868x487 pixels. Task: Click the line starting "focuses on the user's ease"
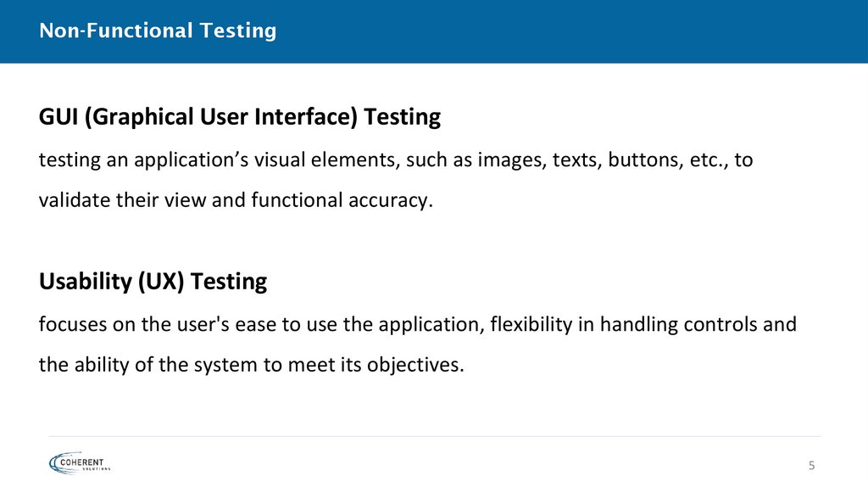[x=417, y=325]
